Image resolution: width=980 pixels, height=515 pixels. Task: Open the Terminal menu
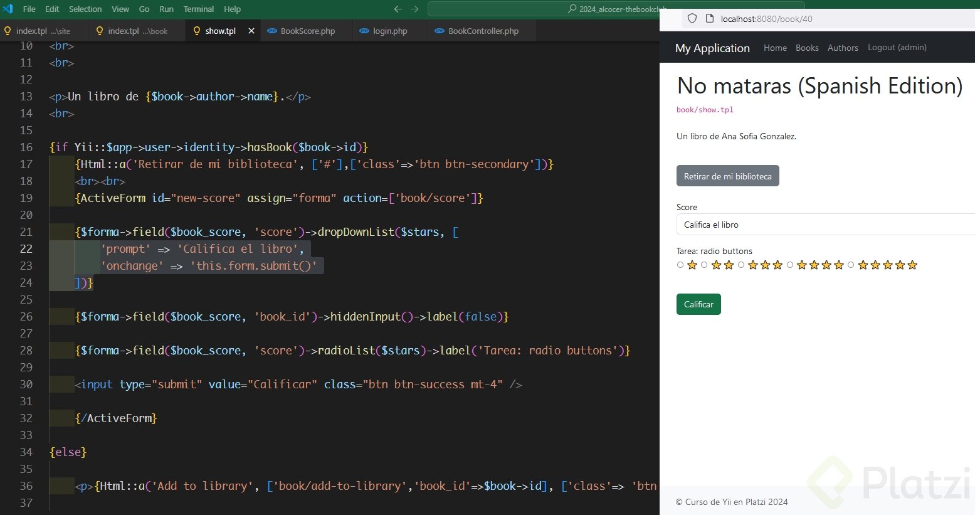click(x=198, y=9)
